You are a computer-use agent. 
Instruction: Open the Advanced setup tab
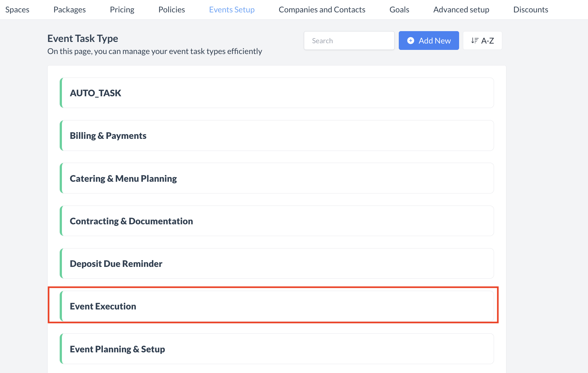(461, 10)
